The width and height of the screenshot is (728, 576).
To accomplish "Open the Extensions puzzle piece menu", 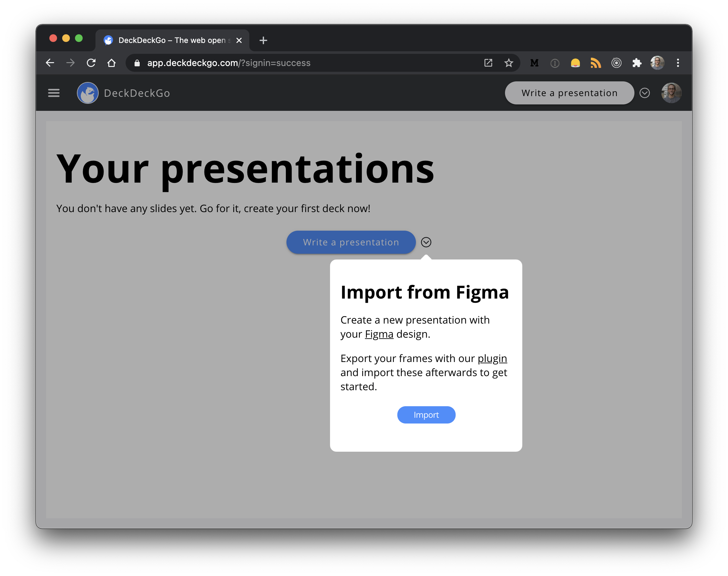I will coord(637,63).
